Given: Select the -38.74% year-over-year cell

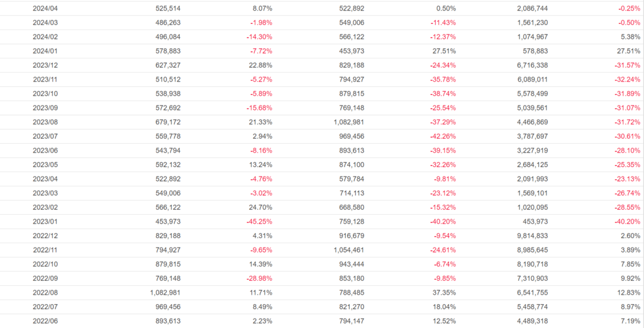Looking at the screenshot, I should point(443,94).
